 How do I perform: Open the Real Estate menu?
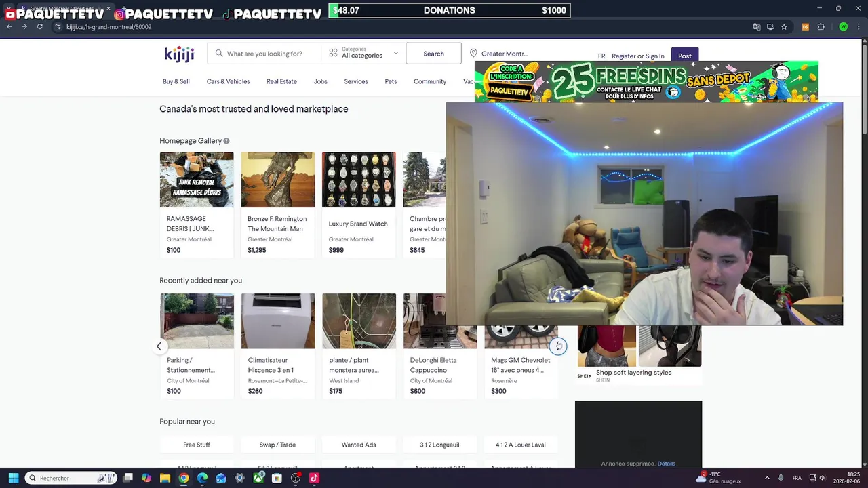coord(281,81)
